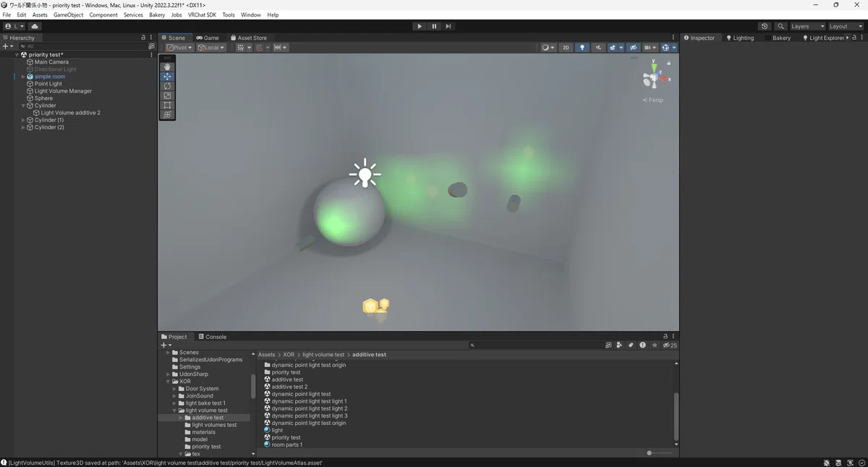Open the GameObject menu
The width and height of the screenshot is (868, 467).
[68, 14]
